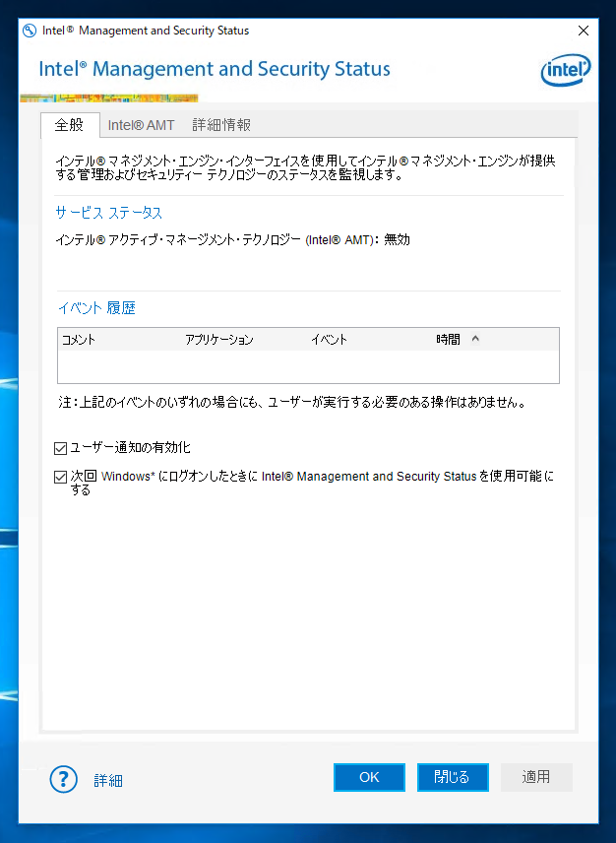Sort by the コメント column header
This screenshot has height=843, width=616.
(x=79, y=340)
